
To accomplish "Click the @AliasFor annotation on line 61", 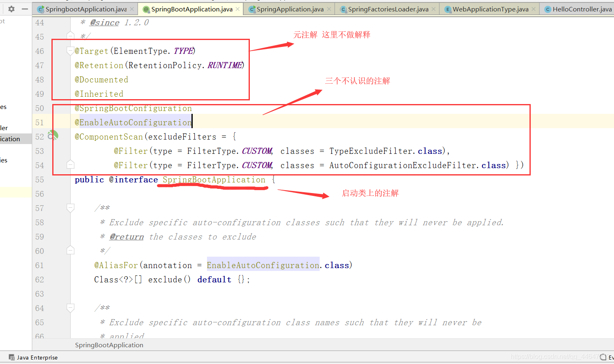I will (x=116, y=265).
